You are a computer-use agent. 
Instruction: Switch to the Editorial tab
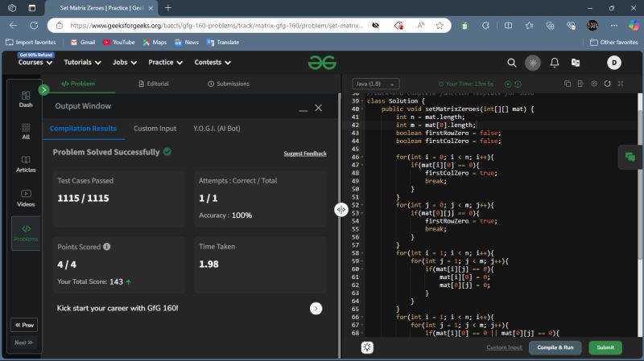pyautogui.click(x=154, y=84)
